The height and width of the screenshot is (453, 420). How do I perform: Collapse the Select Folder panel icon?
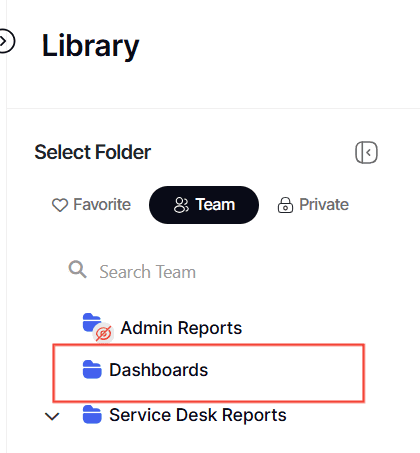[366, 152]
